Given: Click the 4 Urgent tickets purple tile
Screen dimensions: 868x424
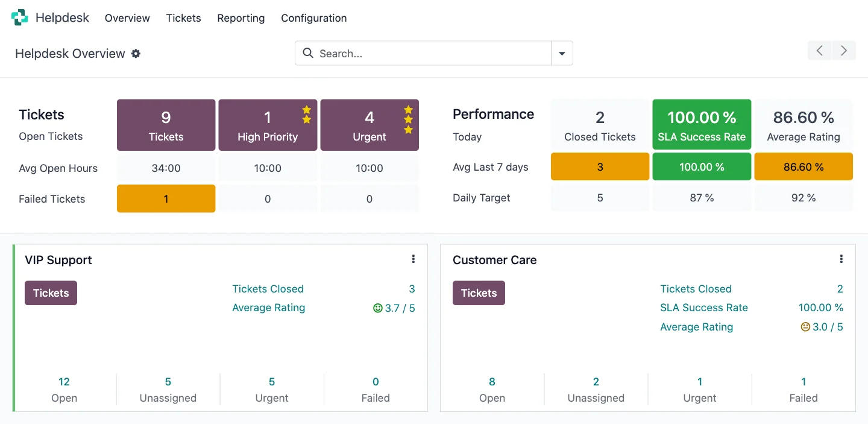Looking at the screenshot, I should tap(369, 125).
